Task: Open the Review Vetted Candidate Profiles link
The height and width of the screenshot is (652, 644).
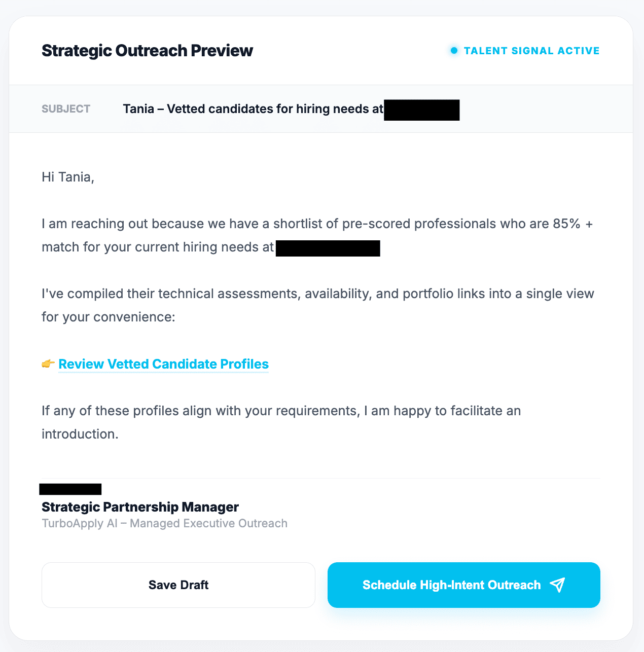Action: [163, 364]
